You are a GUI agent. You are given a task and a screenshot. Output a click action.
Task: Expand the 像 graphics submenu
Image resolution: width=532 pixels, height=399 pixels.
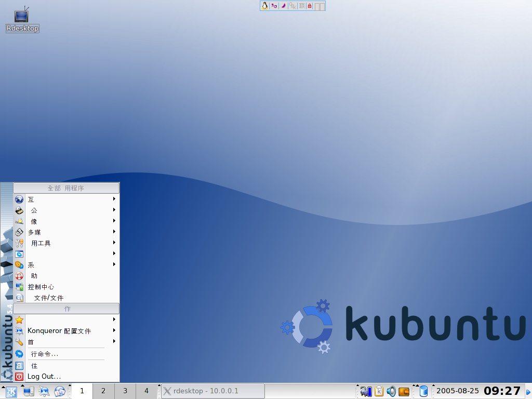[66, 221]
